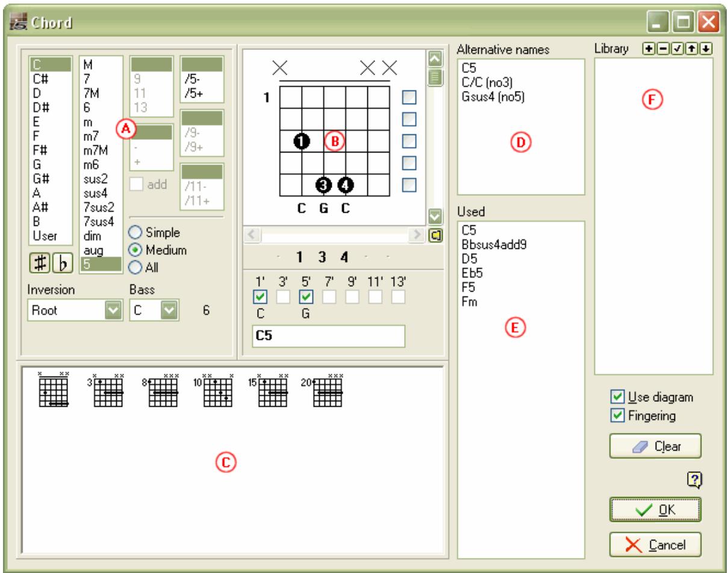Uncheck the Fingering checkbox
The width and height of the screenshot is (728, 573).
click(x=616, y=415)
